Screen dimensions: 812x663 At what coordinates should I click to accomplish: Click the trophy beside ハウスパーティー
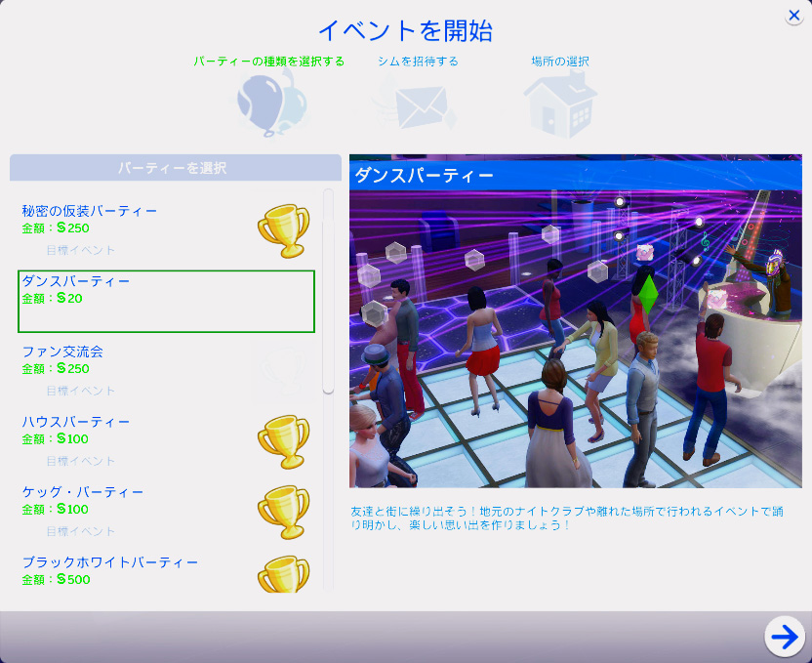click(283, 441)
